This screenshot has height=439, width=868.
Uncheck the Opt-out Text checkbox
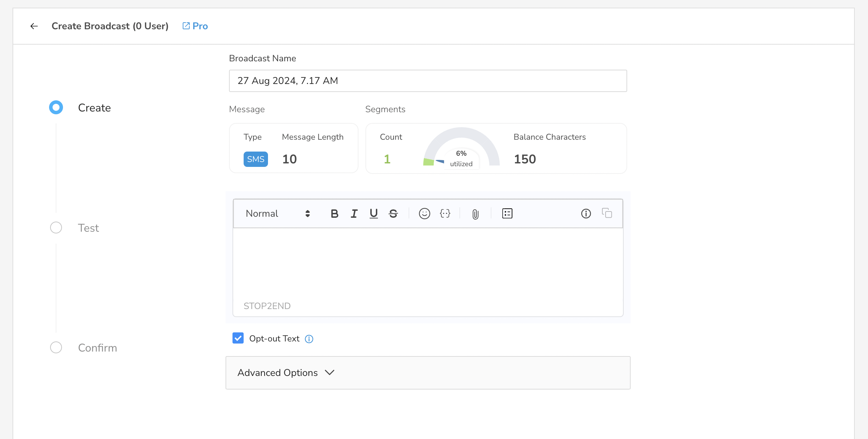pyautogui.click(x=238, y=338)
